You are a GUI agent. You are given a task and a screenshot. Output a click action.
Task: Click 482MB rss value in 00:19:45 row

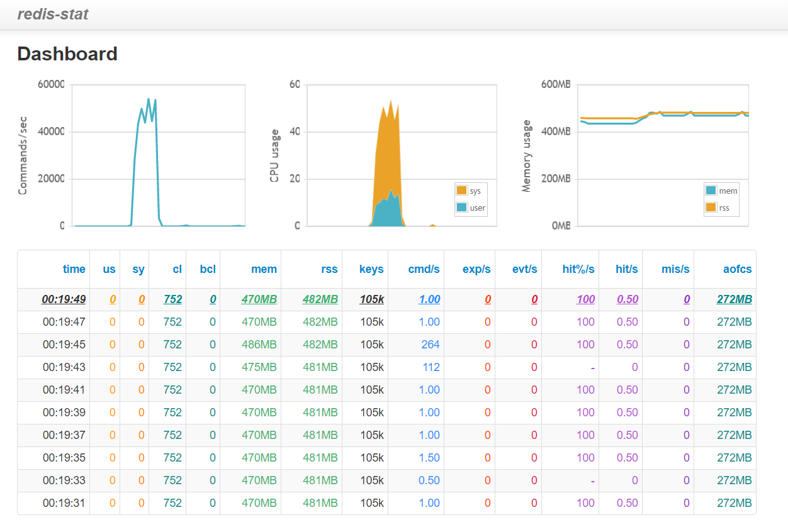point(320,345)
